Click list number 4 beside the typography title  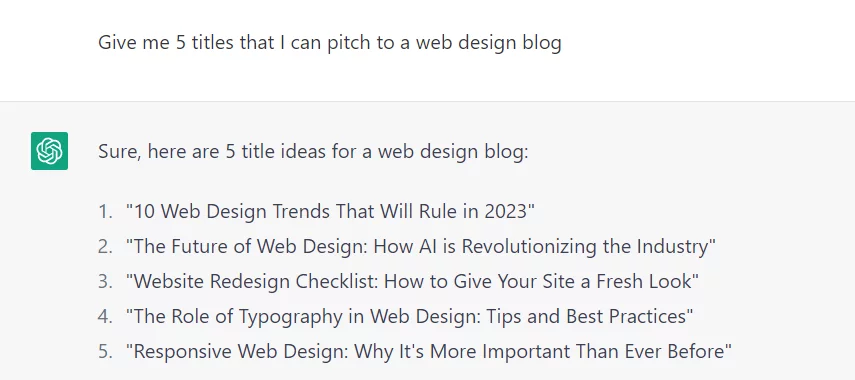pos(105,316)
